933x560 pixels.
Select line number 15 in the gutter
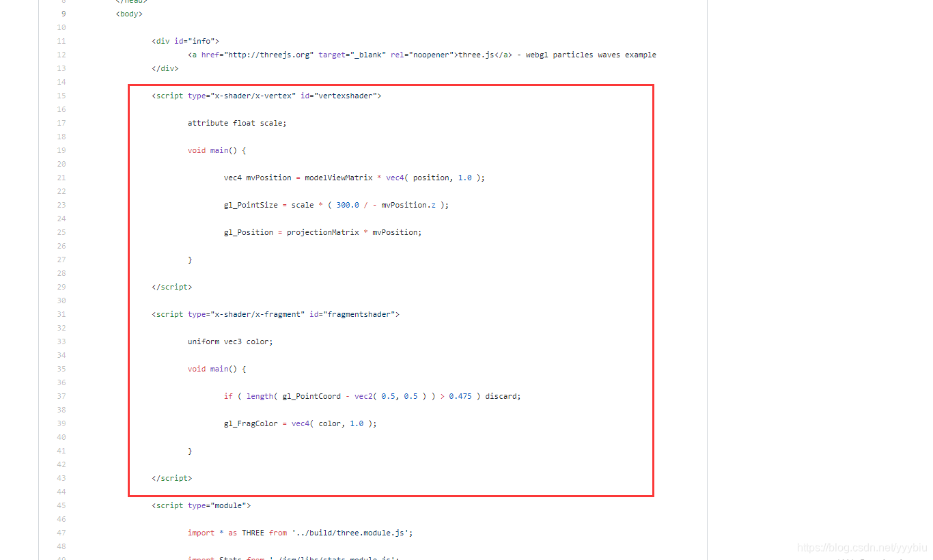click(61, 96)
